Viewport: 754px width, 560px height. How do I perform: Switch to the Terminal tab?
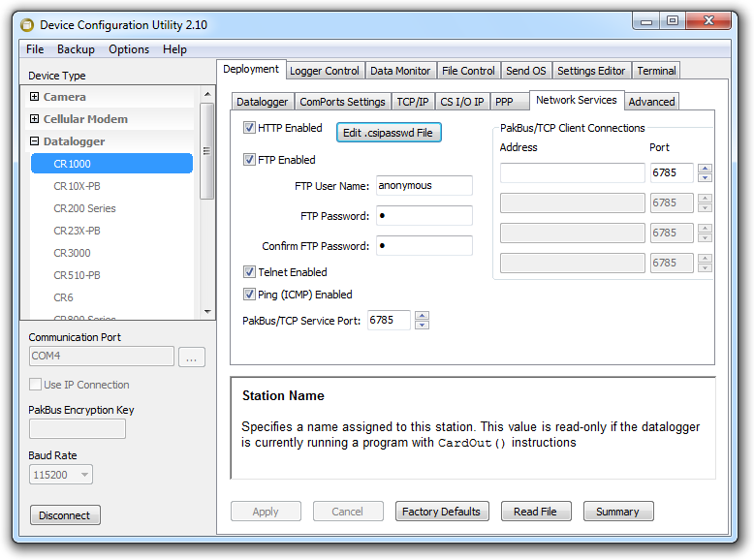(656, 71)
